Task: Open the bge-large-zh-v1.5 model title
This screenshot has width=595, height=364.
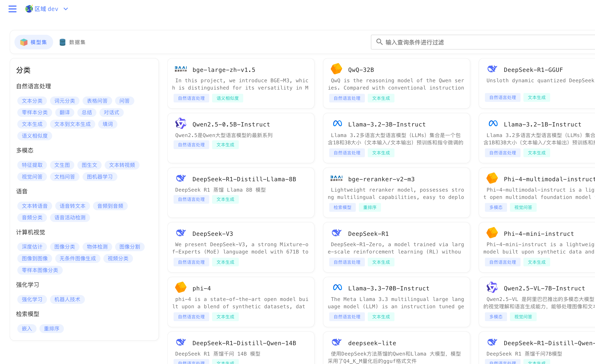Action: pyautogui.click(x=224, y=70)
